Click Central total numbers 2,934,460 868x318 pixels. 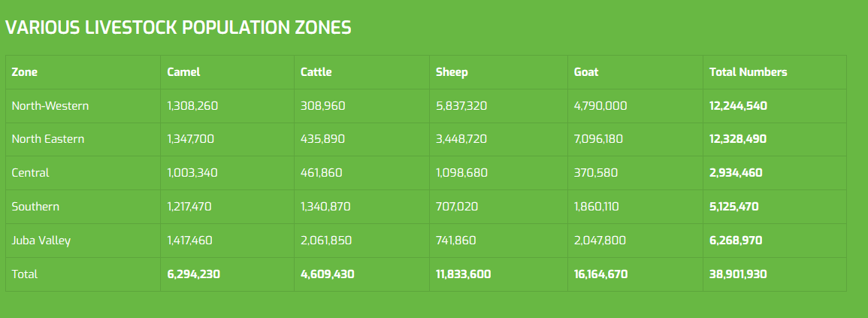pos(736,173)
